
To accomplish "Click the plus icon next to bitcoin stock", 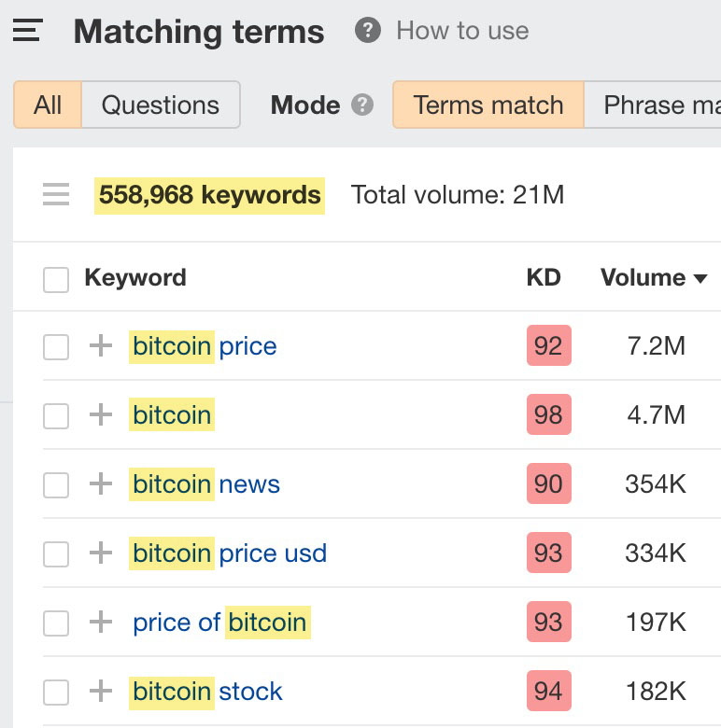I will pos(100,692).
